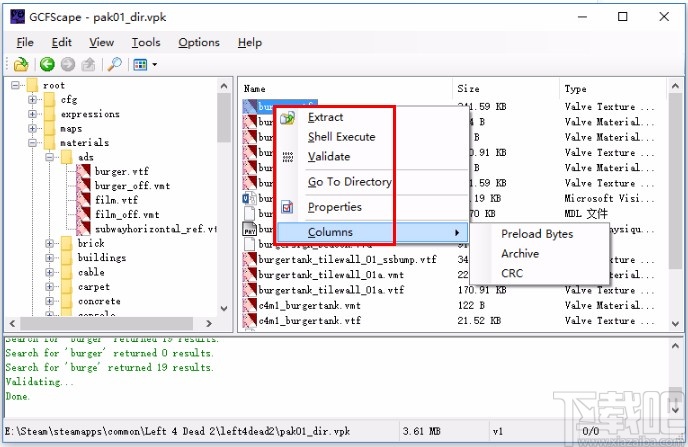Click the View mode toolbar icon
Screen dimensions: 688x447
(x=140, y=65)
